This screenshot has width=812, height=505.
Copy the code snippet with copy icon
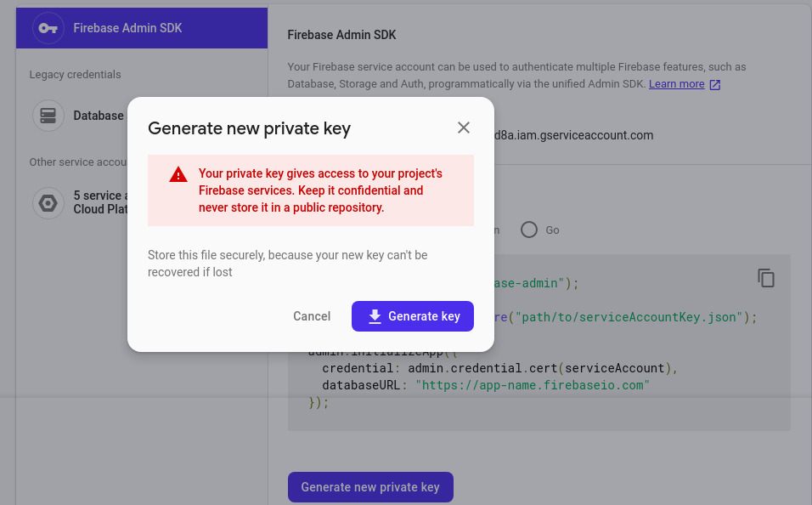click(766, 278)
